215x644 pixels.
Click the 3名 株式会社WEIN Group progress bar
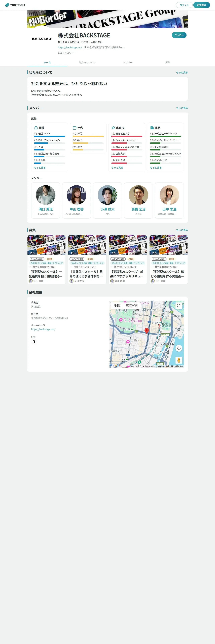165,136
